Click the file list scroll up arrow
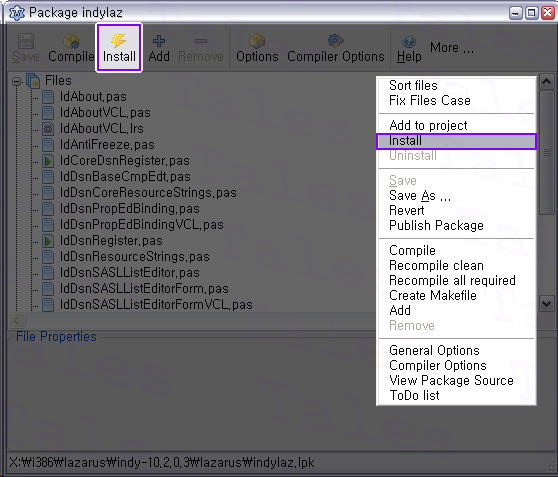 click(x=547, y=82)
